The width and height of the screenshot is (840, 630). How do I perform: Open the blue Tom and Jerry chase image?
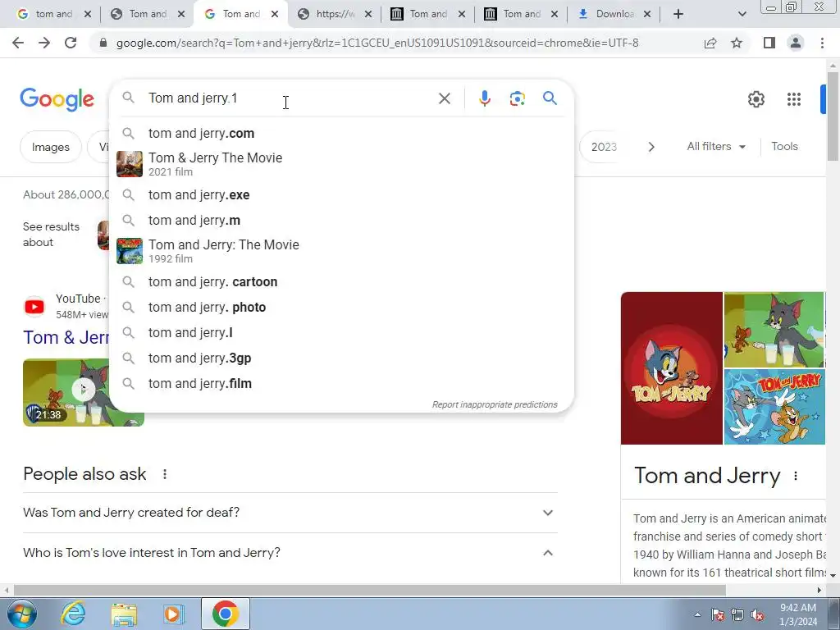[x=774, y=407]
